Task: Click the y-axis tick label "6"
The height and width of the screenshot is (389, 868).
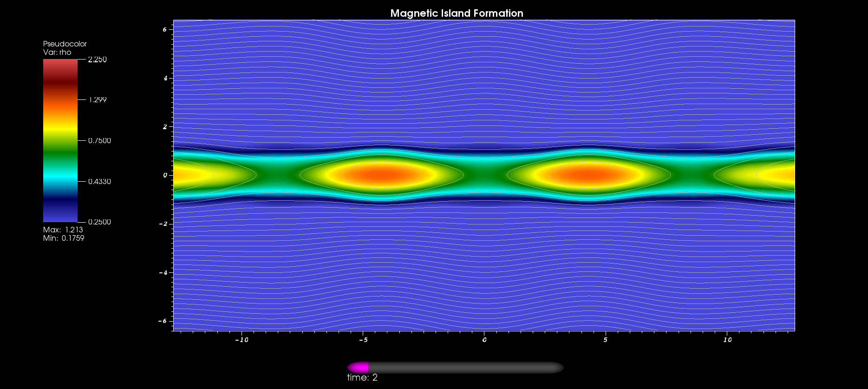Action: coord(164,29)
